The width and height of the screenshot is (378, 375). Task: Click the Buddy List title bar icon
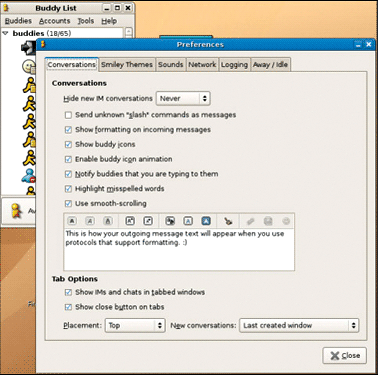pyautogui.click(x=6, y=8)
